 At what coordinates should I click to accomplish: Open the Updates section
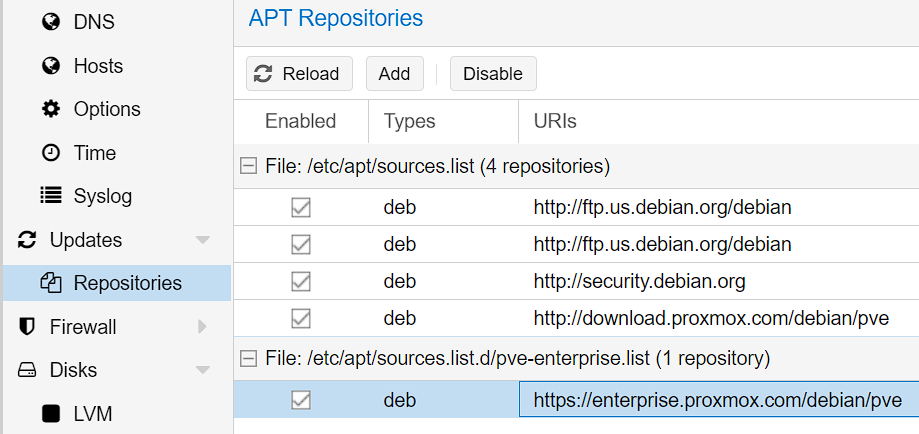coord(86,240)
